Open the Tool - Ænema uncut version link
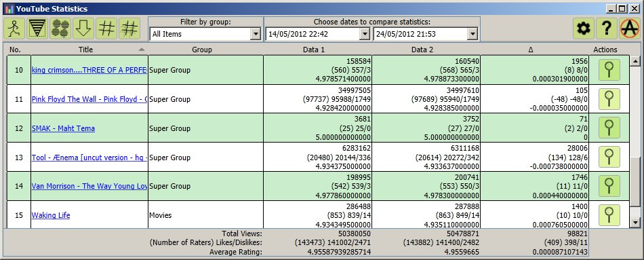Viewport: 644px width, 260px height. coord(89,157)
